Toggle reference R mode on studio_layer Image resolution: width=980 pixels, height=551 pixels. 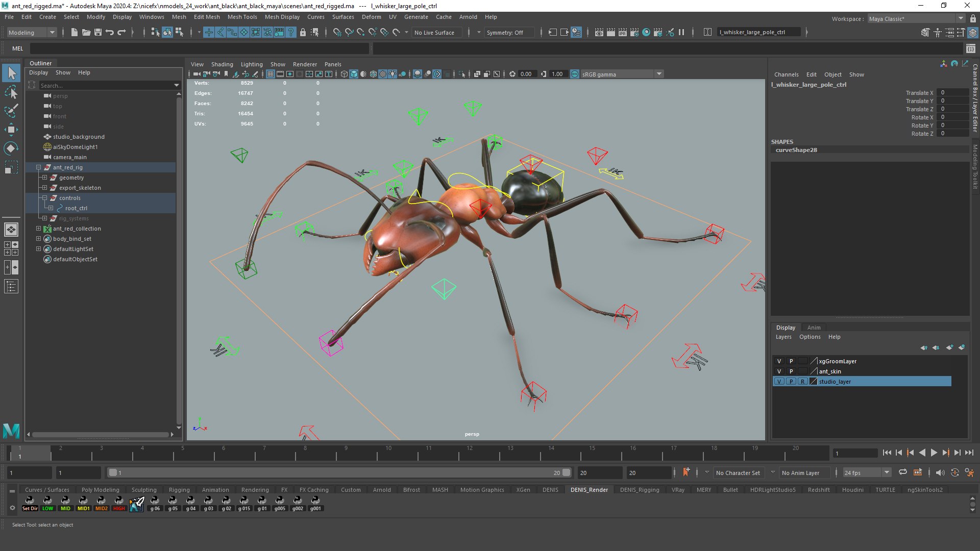coord(803,382)
